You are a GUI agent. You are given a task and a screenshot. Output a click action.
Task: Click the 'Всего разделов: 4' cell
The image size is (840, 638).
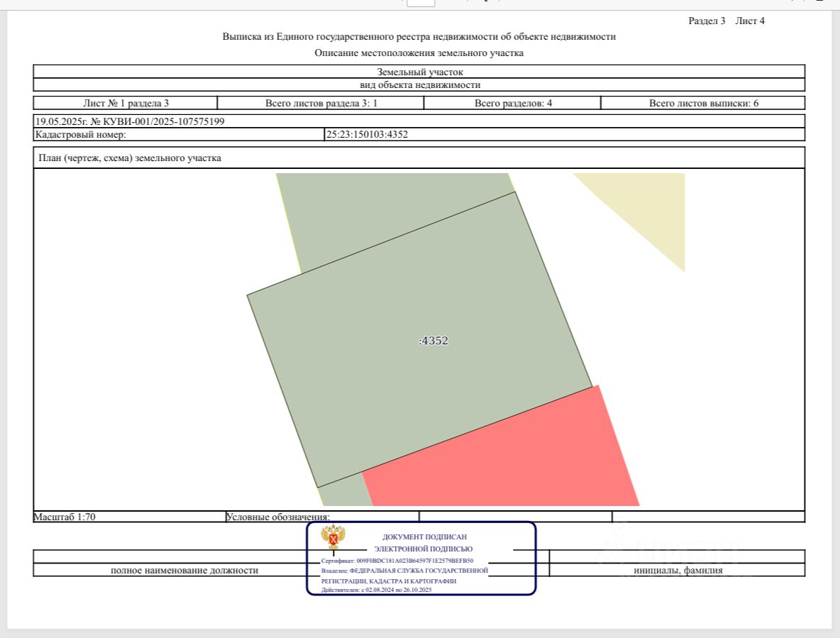[513, 103]
